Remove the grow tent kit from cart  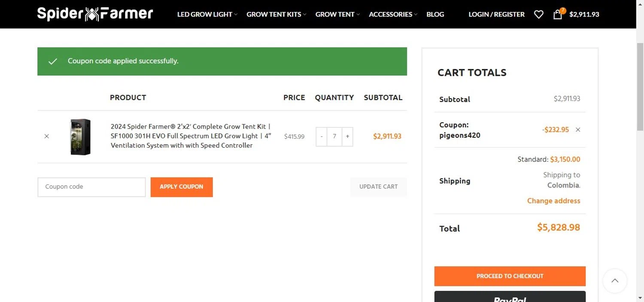(x=47, y=136)
